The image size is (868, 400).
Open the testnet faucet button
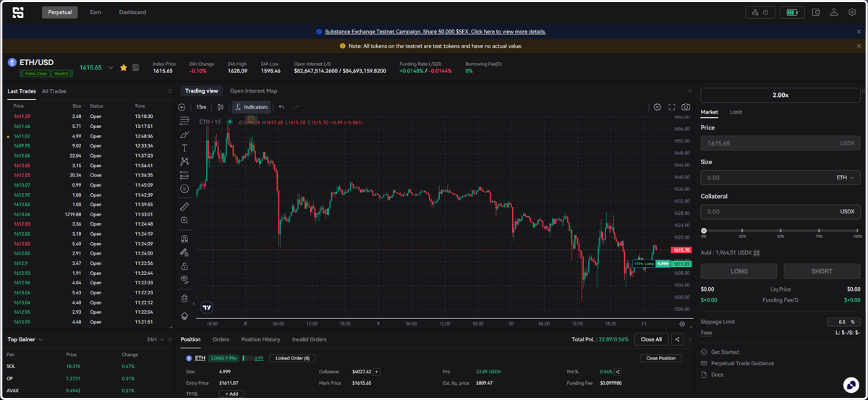point(760,12)
